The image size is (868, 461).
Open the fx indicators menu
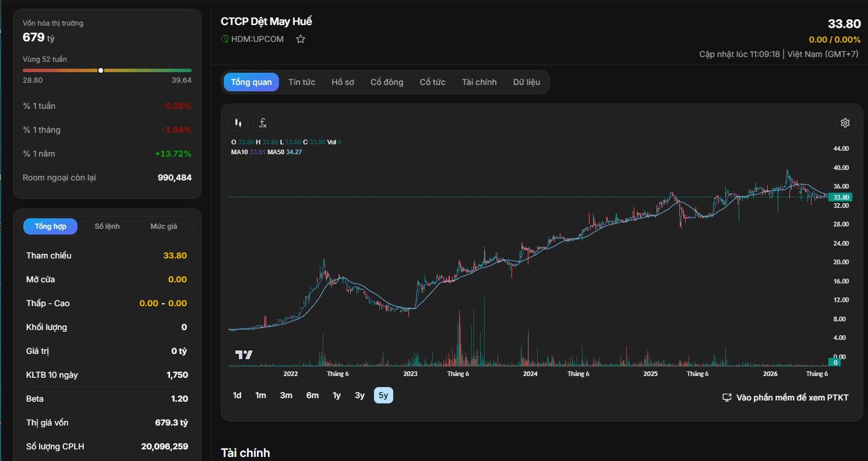click(263, 123)
